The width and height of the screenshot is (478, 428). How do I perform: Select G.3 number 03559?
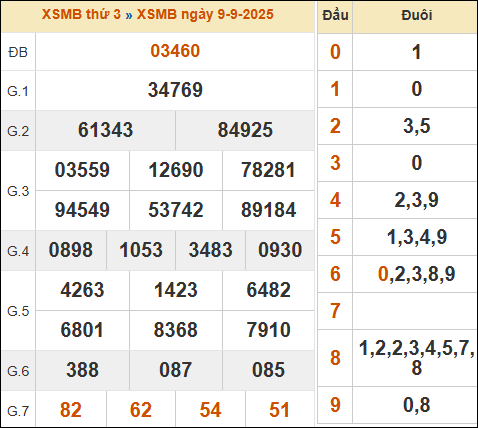click(x=82, y=170)
